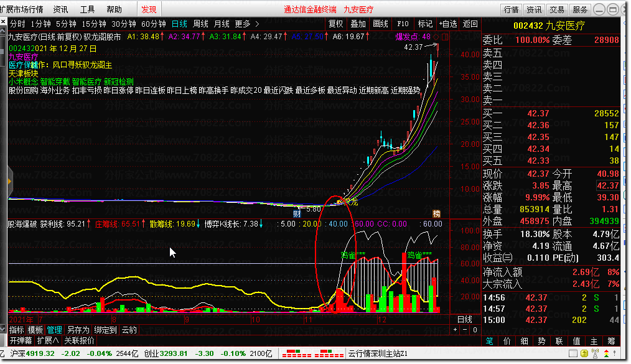Image resolution: width=631 pixels, height=364 pixels.
Task: Click the orange expand arrow on left edge
Action: [x=10, y=182]
